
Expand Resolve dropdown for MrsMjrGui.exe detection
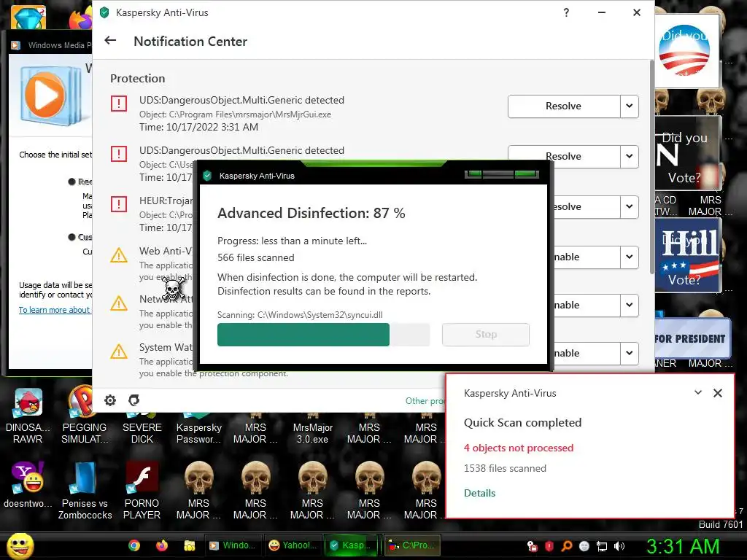click(x=630, y=106)
